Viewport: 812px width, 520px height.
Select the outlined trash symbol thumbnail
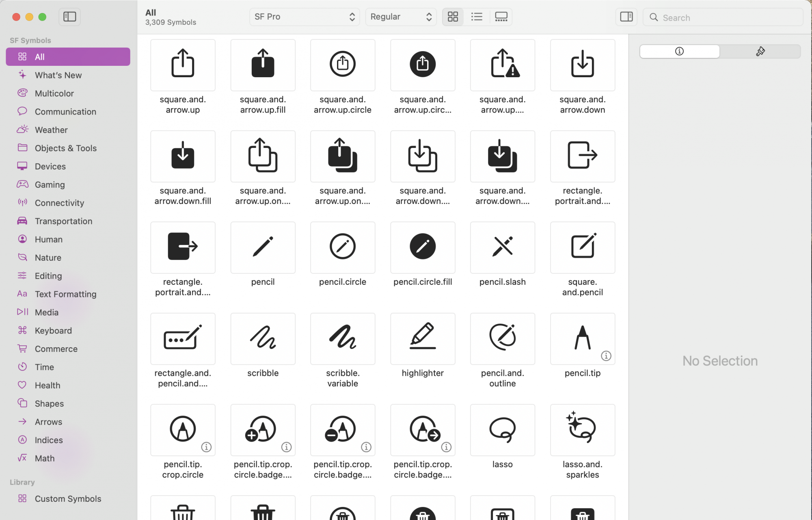pos(183,508)
